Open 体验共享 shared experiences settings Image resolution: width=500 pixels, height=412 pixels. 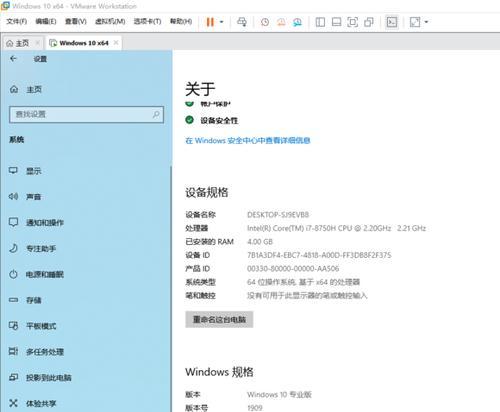tap(32, 403)
